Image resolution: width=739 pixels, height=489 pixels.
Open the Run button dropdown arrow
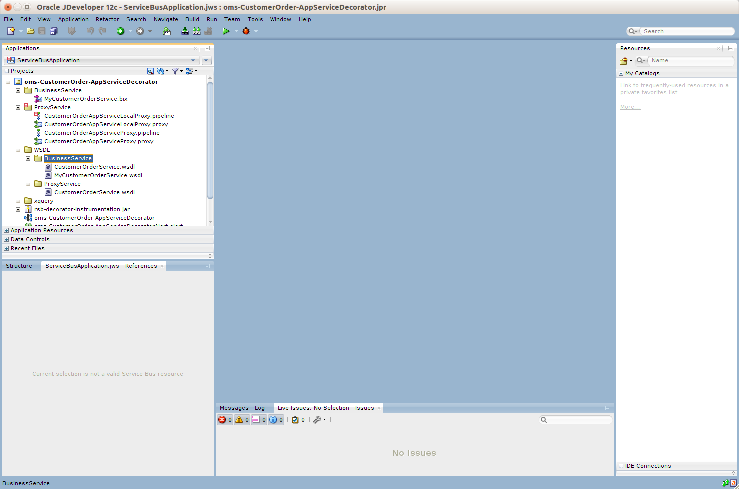(236, 31)
